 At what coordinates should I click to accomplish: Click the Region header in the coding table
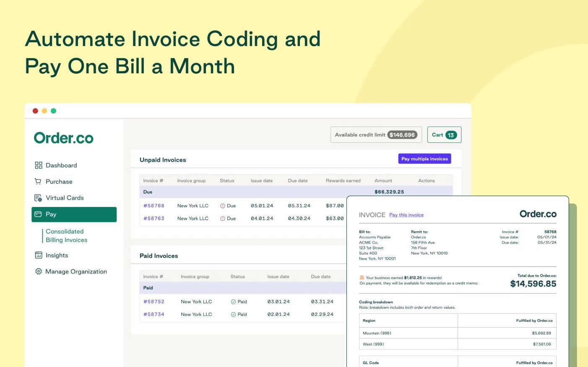369,320
